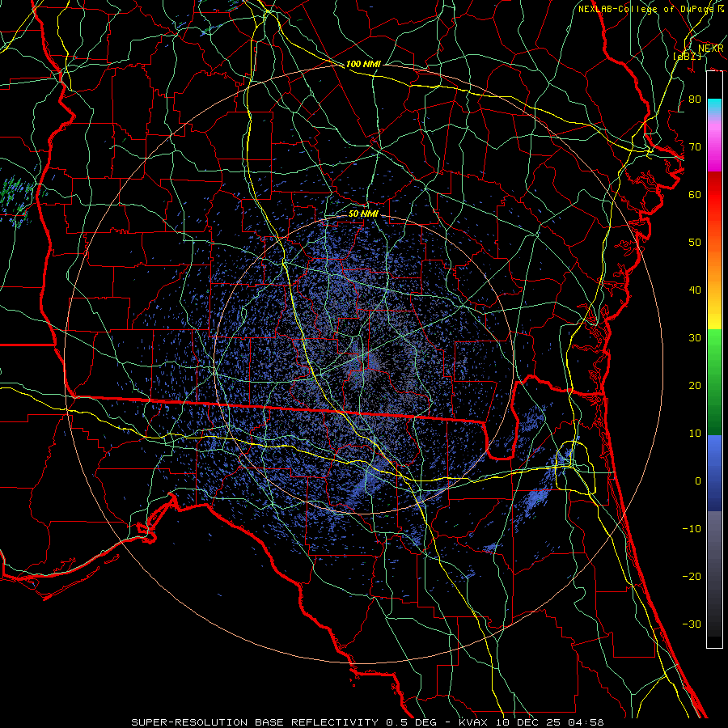Select the 50 value on the dBZ scale
Image resolution: width=728 pixels, height=728 pixels.
pos(695,243)
